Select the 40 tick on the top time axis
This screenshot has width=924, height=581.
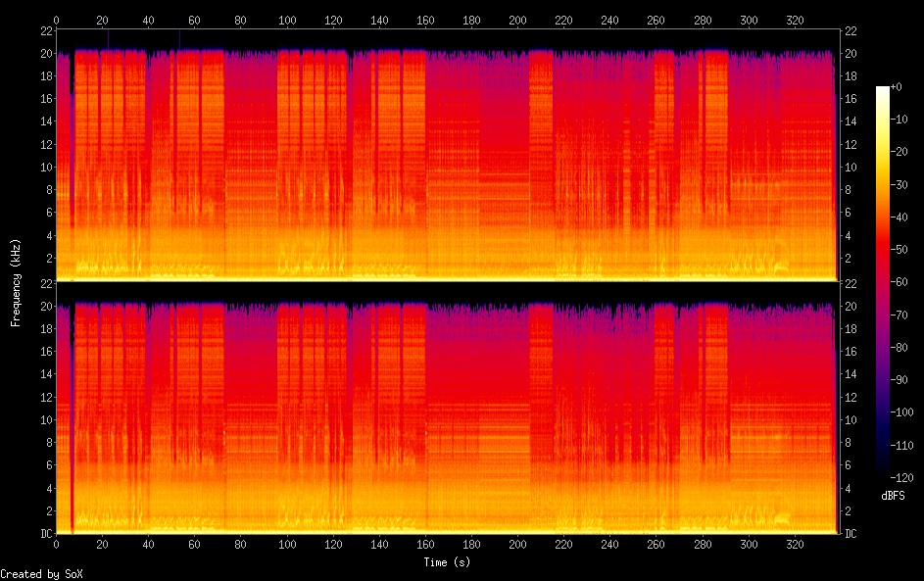pyautogui.click(x=148, y=20)
